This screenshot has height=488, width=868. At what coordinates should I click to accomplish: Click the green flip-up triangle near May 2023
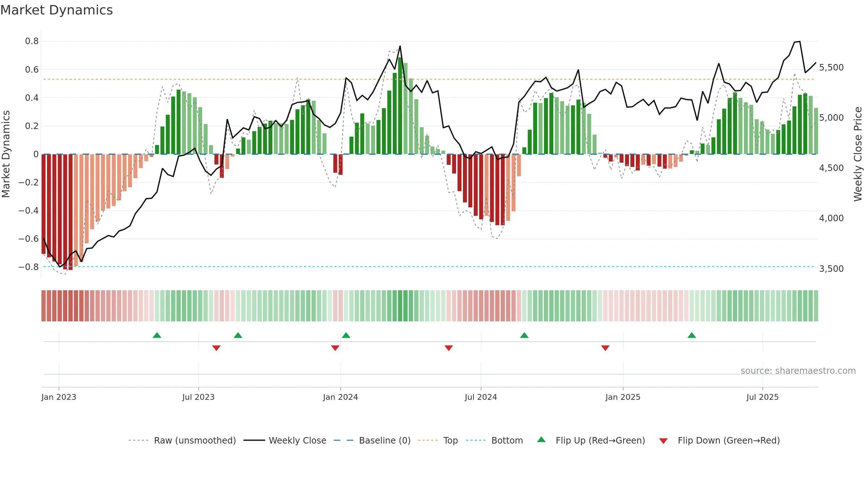[x=157, y=335]
